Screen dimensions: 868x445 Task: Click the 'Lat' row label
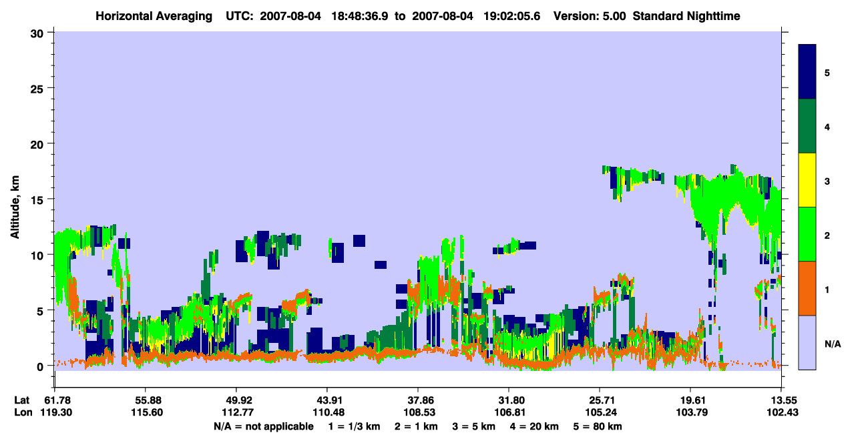tap(21, 400)
